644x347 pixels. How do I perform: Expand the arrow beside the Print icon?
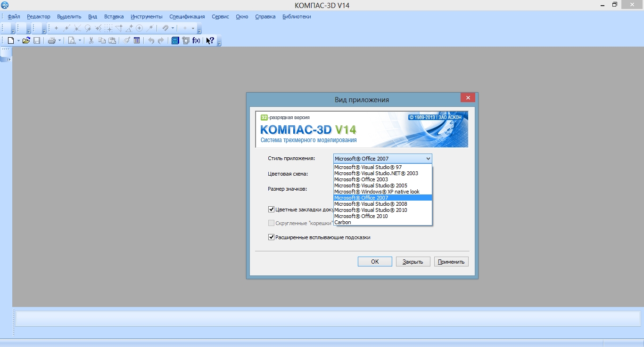59,41
